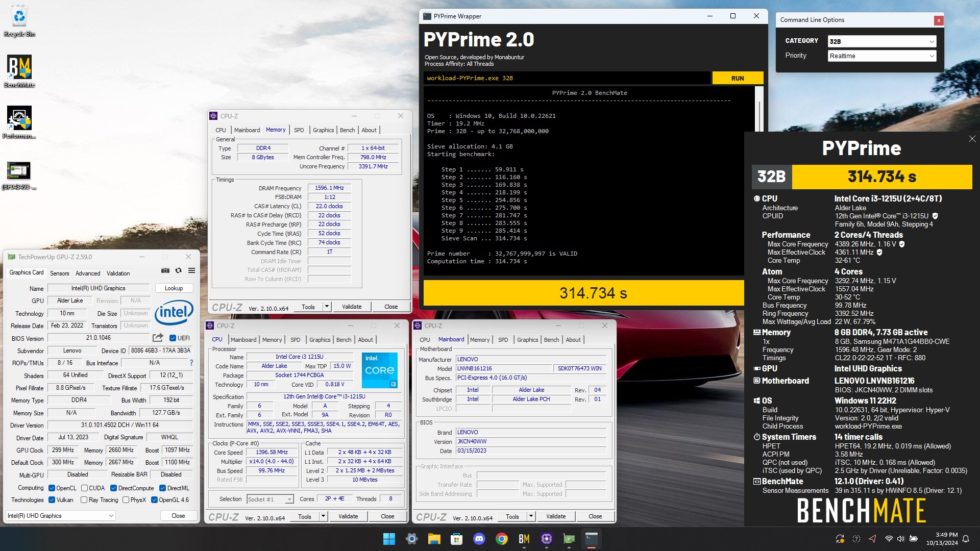980x551 pixels.
Task: Switch to Graphics tab in CPU-Z Mainboard window
Action: coord(527,340)
